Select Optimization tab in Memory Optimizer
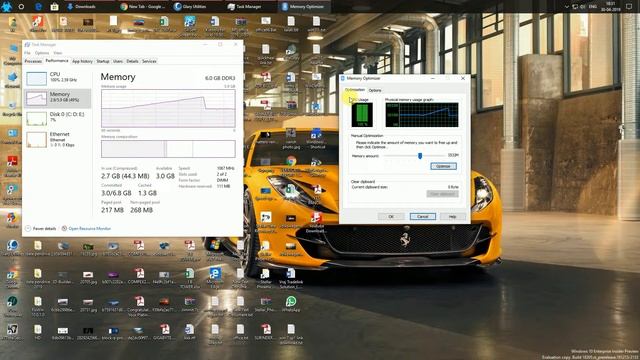The image size is (640, 360). [355, 90]
